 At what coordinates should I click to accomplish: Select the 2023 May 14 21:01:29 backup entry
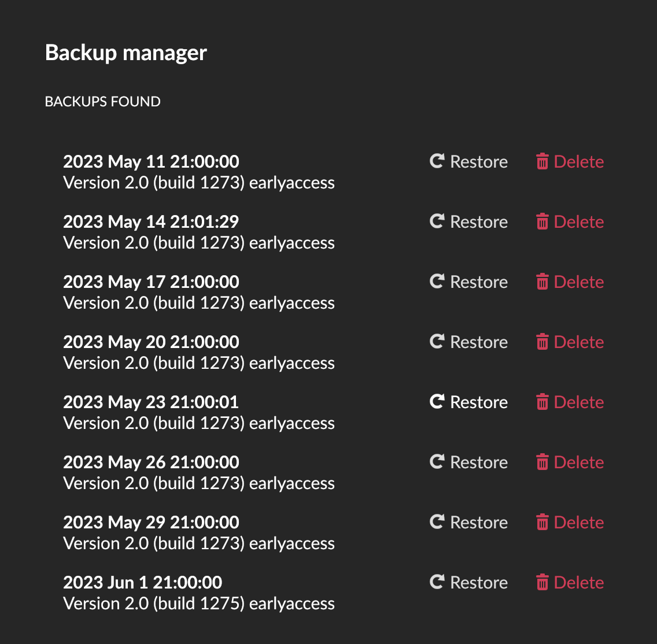151,221
